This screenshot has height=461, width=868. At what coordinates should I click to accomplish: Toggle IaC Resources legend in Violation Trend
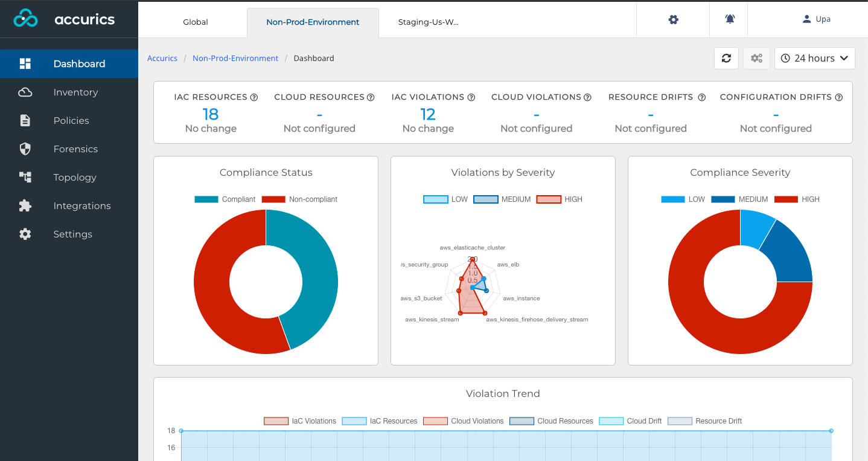(x=380, y=421)
